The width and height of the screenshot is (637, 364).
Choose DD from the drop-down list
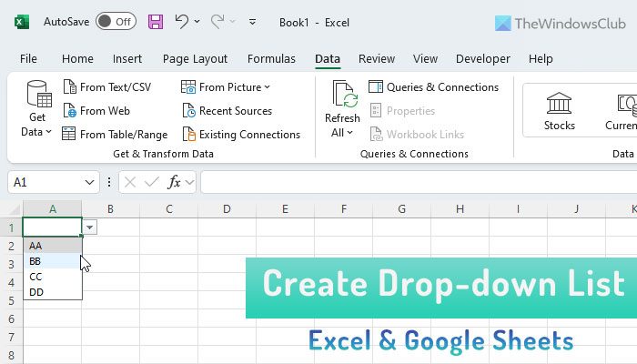click(53, 292)
